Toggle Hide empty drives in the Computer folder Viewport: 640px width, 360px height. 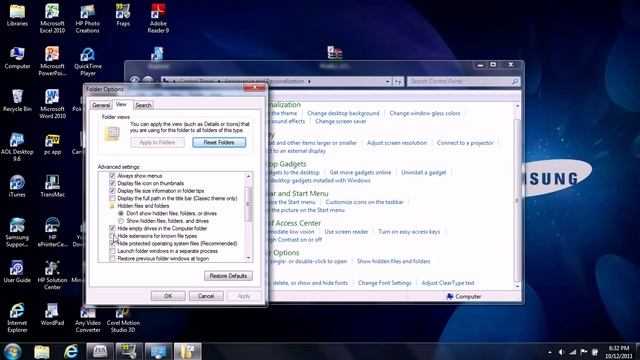click(112, 229)
